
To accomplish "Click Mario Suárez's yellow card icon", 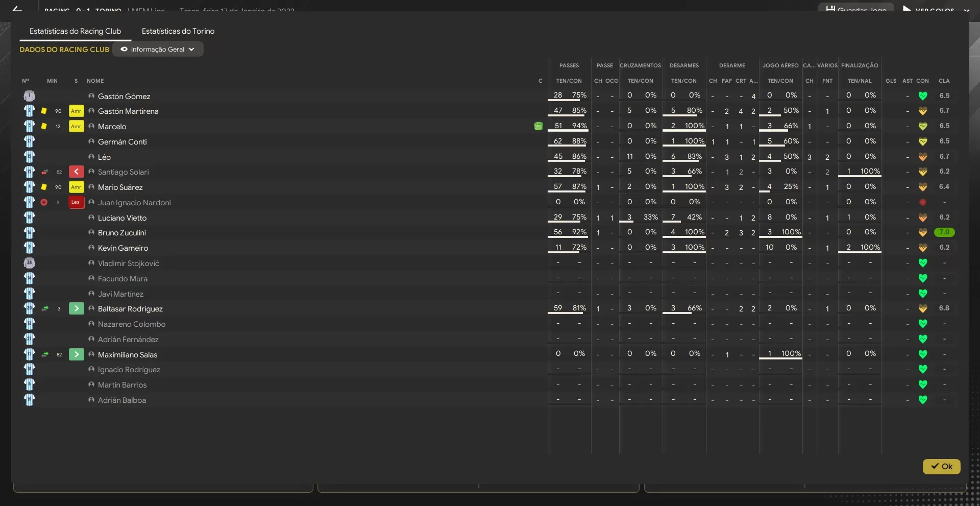I will coord(44,187).
